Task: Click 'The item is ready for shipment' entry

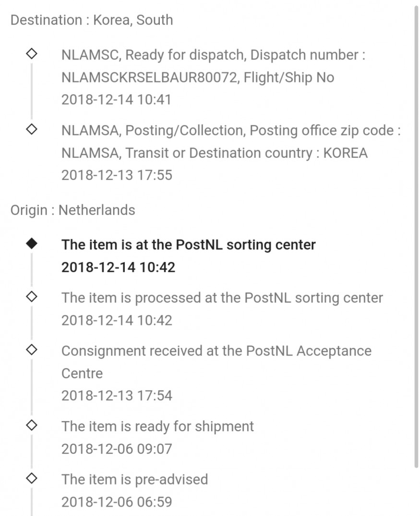Action: click(157, 426)
